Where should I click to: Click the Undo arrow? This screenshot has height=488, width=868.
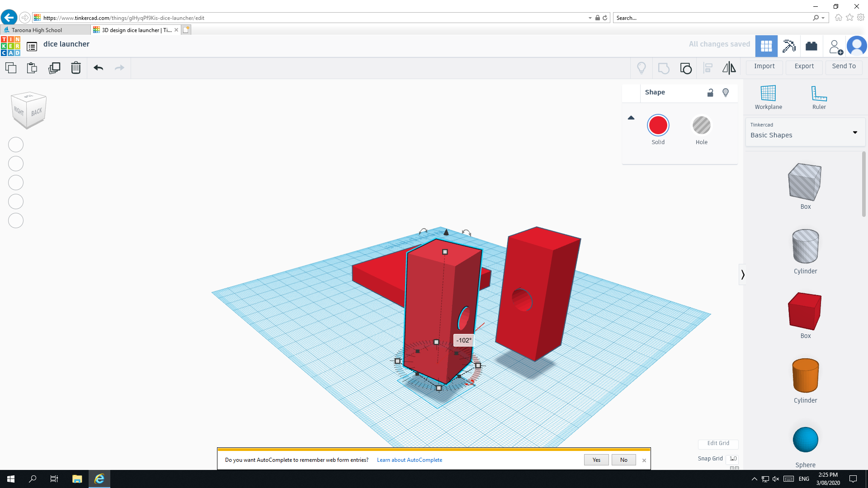(x=98, y=68)
